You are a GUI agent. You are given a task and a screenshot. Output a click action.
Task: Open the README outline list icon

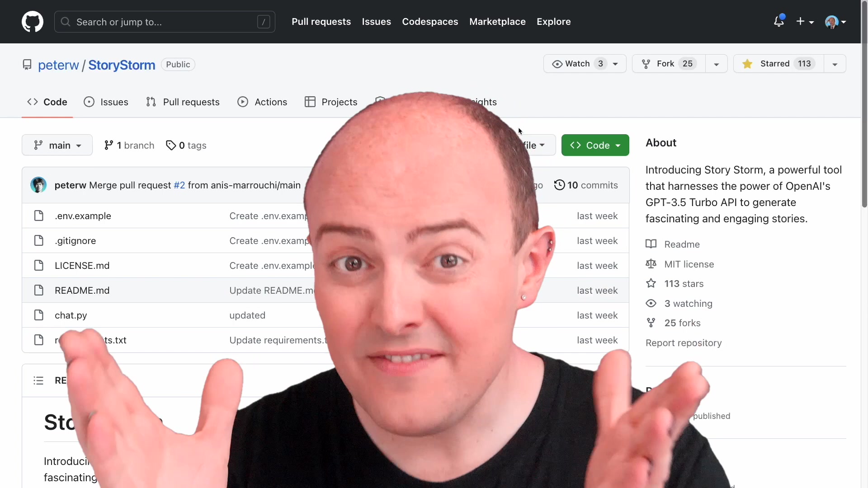[x=38, y=380]
